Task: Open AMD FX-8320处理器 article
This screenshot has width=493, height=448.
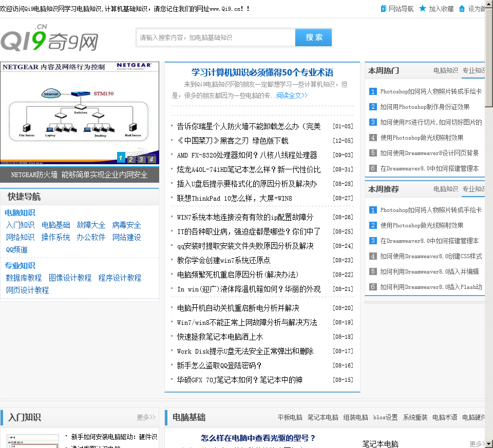Action: 247,155
